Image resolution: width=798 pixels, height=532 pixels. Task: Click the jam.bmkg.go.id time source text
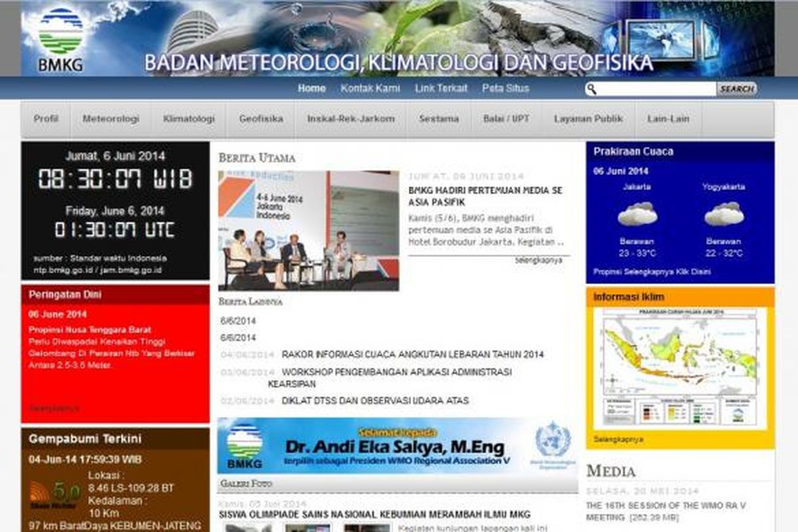tap(131, 270)
